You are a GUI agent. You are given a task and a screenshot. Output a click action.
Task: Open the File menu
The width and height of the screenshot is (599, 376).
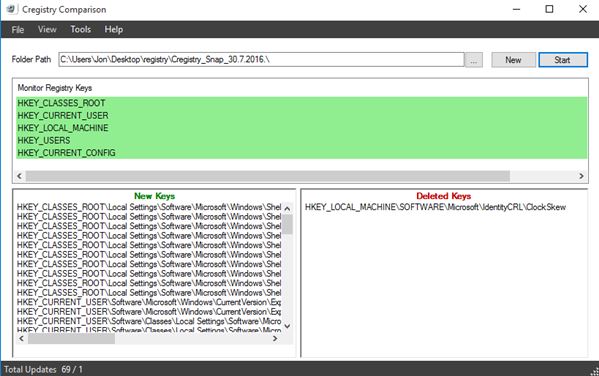pos(18,29)
